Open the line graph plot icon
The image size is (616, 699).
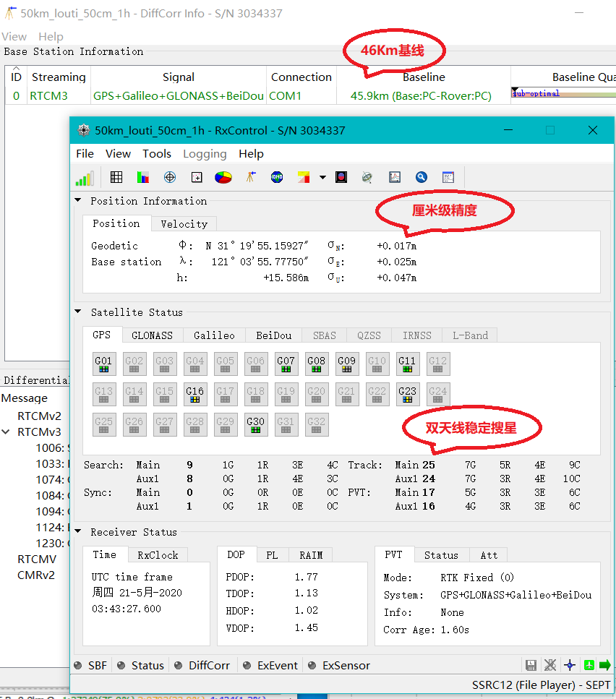[395, 177]
